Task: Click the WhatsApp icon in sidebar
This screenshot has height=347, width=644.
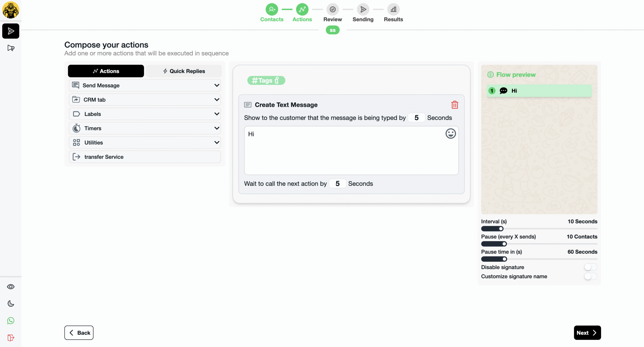Action: [11, 321]
